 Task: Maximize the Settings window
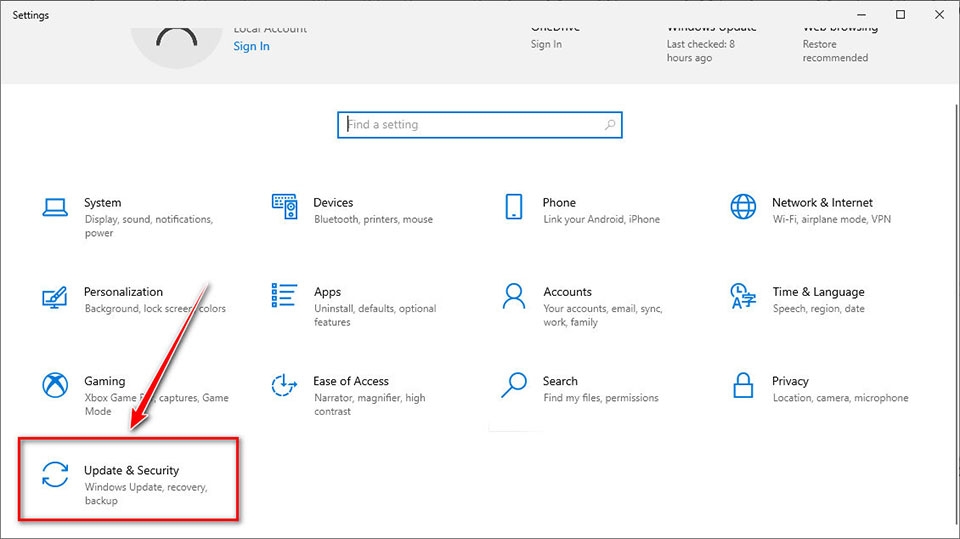[x=900, y=15]
